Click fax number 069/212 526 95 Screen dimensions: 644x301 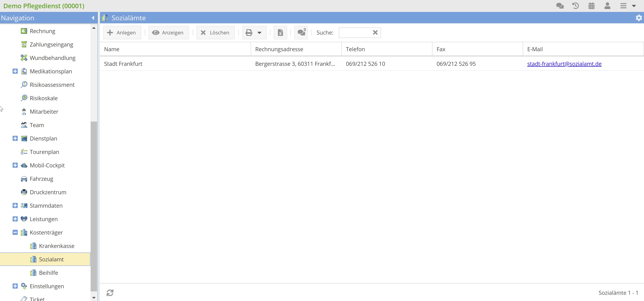[456, 64]
